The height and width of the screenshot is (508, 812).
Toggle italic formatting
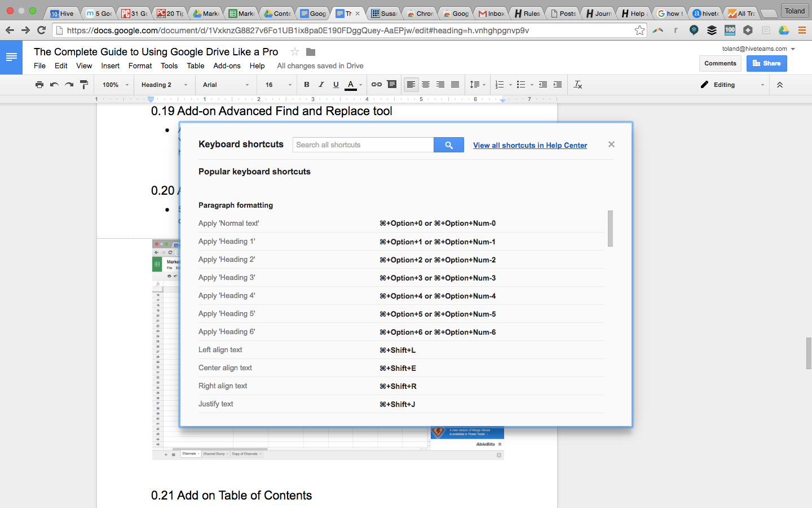(x=321, y=85)
